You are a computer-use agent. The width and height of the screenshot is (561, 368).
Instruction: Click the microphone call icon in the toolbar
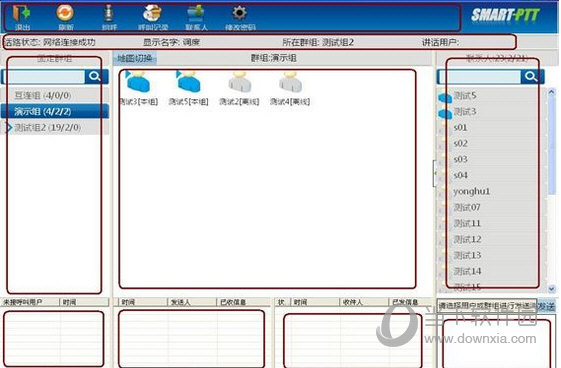[108, 13]
